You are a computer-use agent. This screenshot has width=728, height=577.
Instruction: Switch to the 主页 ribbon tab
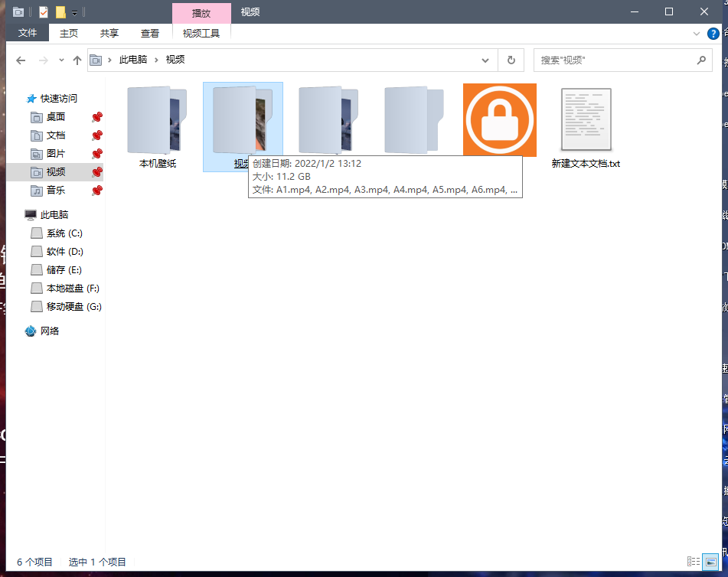pos(69,33)
